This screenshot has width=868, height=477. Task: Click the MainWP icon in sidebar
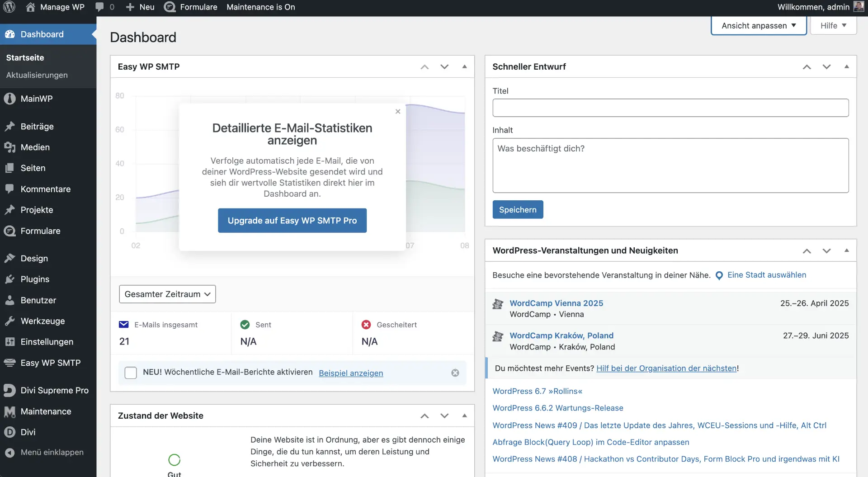click(9, 99)
